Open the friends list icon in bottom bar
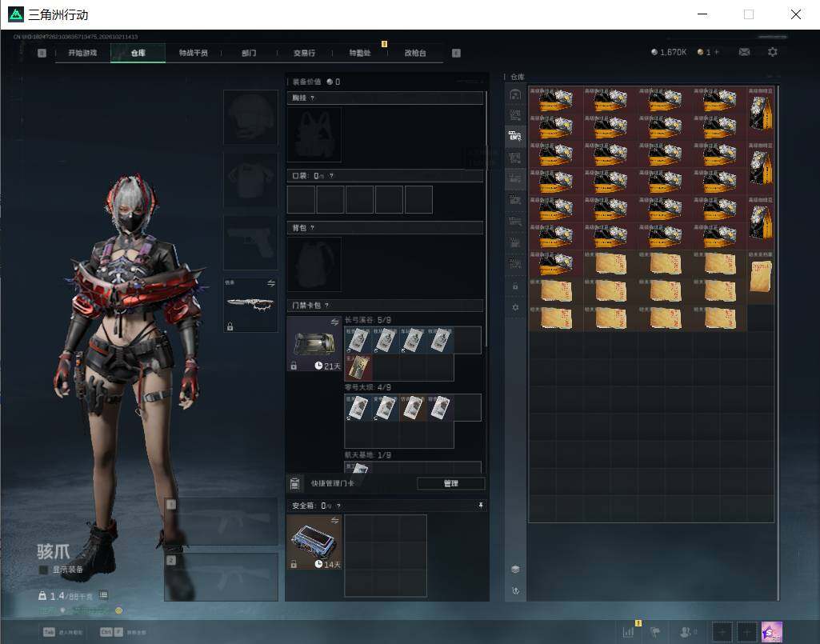The image size is (820, 644). pos(685,632)
